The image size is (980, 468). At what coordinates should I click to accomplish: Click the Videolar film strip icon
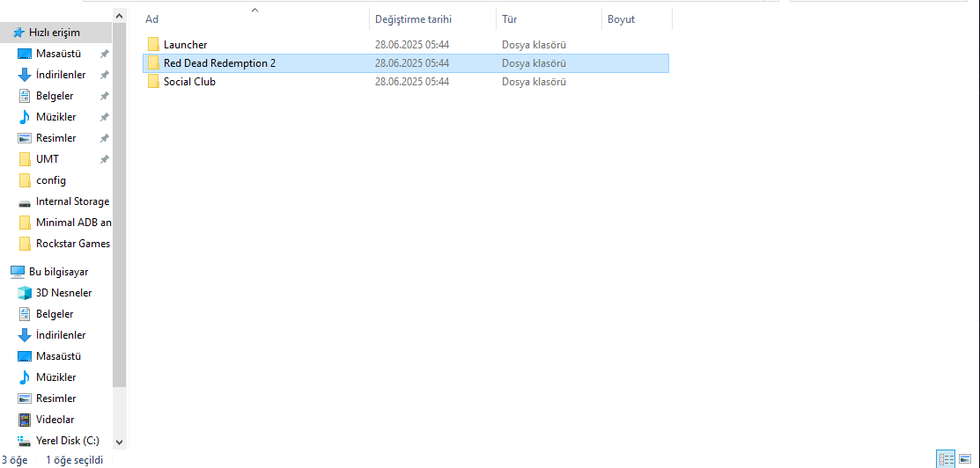point(25,420)
